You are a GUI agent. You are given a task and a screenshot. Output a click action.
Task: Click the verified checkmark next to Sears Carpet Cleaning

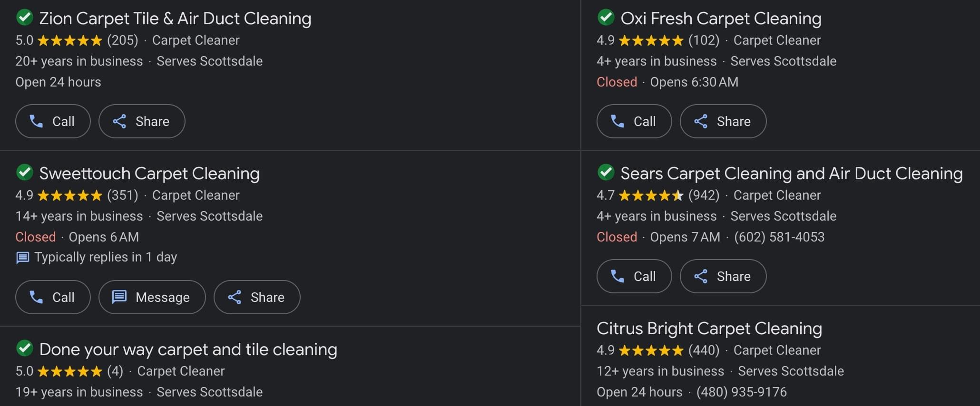(606, 173)
